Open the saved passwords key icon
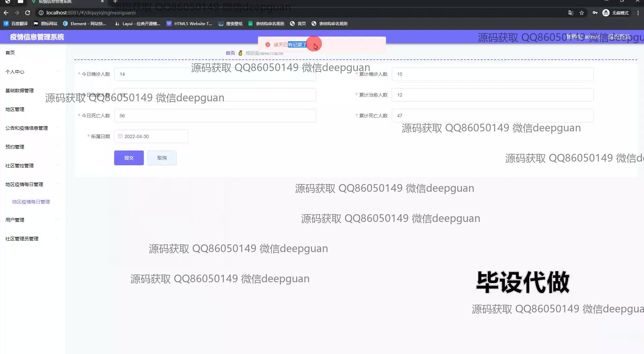This screenshot has height=354, width=644. (595, 13)
